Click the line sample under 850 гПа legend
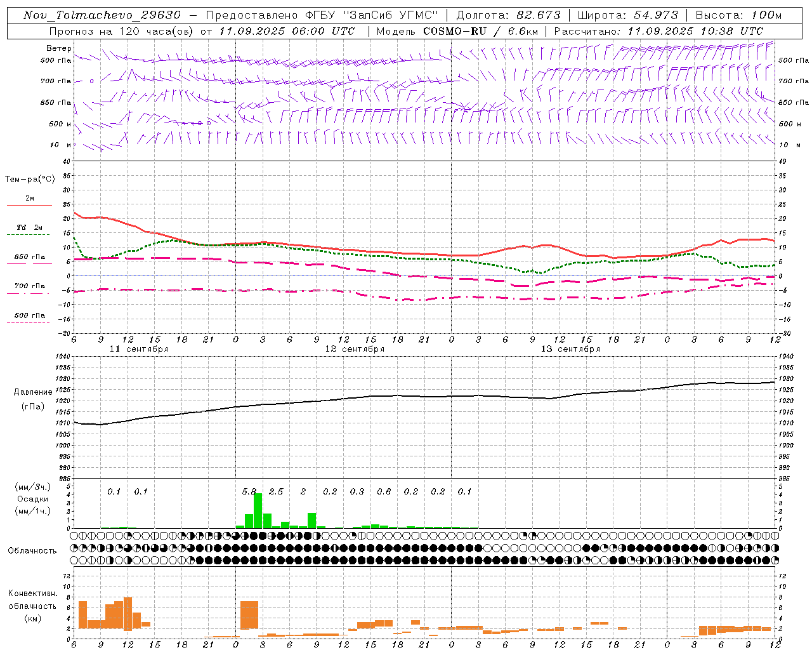Screen dimensions: 812x650 point(29,264)
